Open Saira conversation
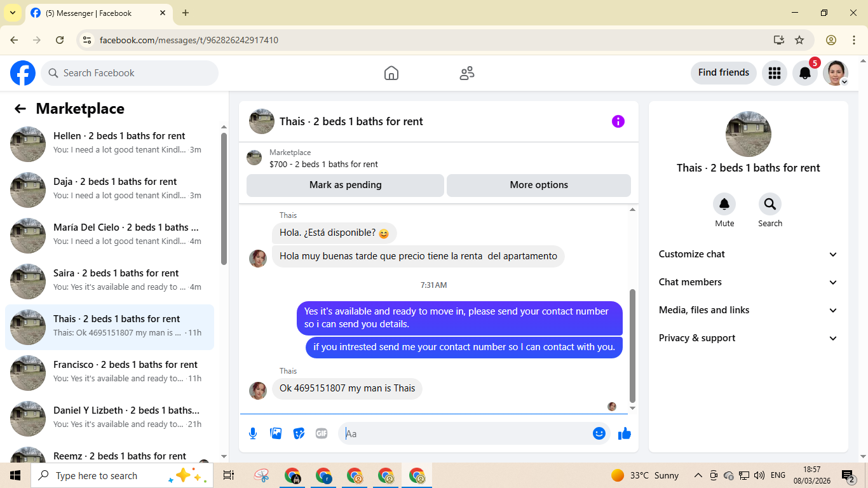The height and width of the screenshot is (488, 868). [109, 281]
